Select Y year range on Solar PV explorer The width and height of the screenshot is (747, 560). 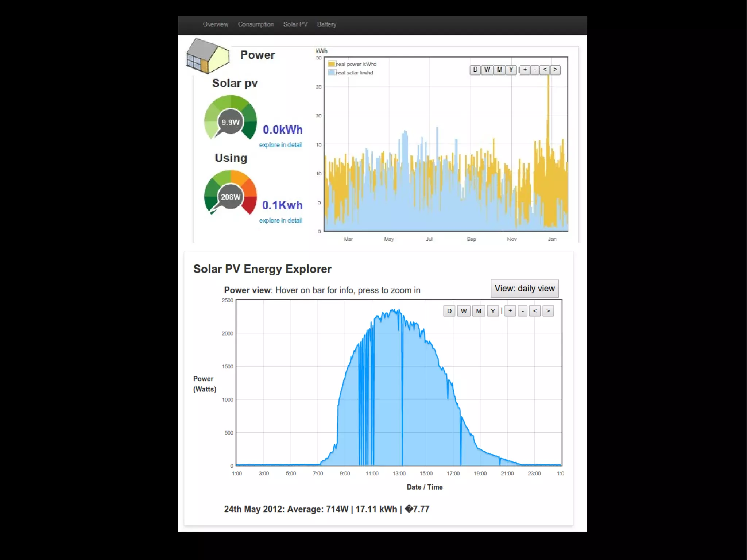pos(493,311)
